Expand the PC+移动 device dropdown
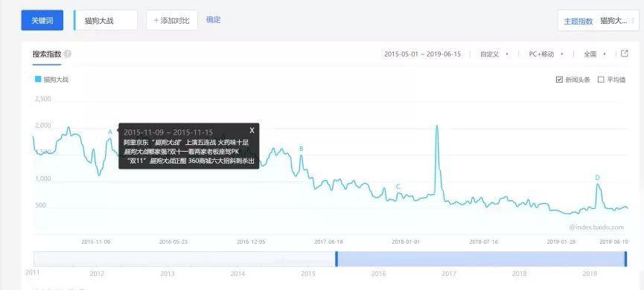Image resolution: width=644 pixels, height=290 pixels. coord(546,54)
